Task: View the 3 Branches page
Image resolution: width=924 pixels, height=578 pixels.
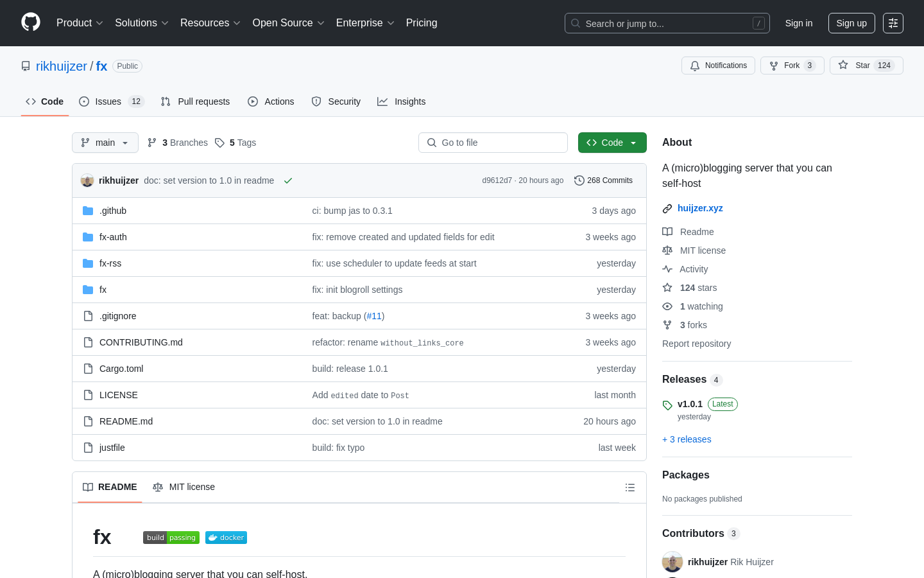Action: tap(178, 143)
